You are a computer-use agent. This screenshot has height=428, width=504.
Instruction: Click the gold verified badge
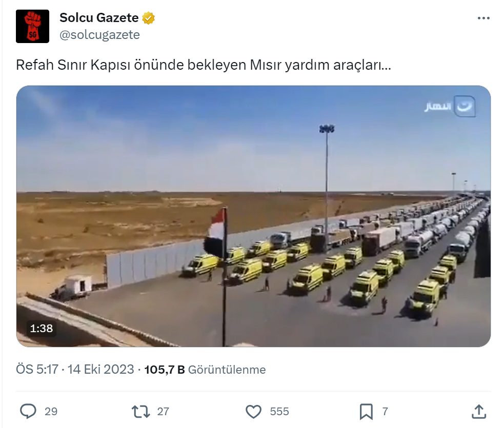(148, 18)
